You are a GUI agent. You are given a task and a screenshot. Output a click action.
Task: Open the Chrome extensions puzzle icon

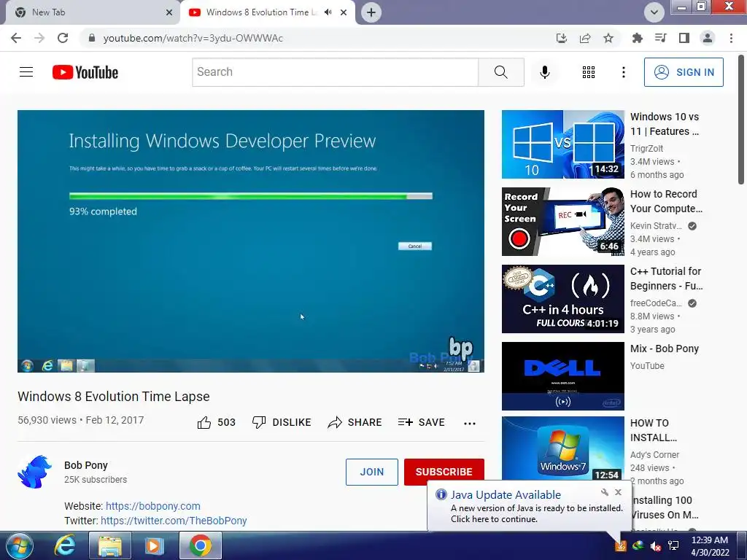637,38
